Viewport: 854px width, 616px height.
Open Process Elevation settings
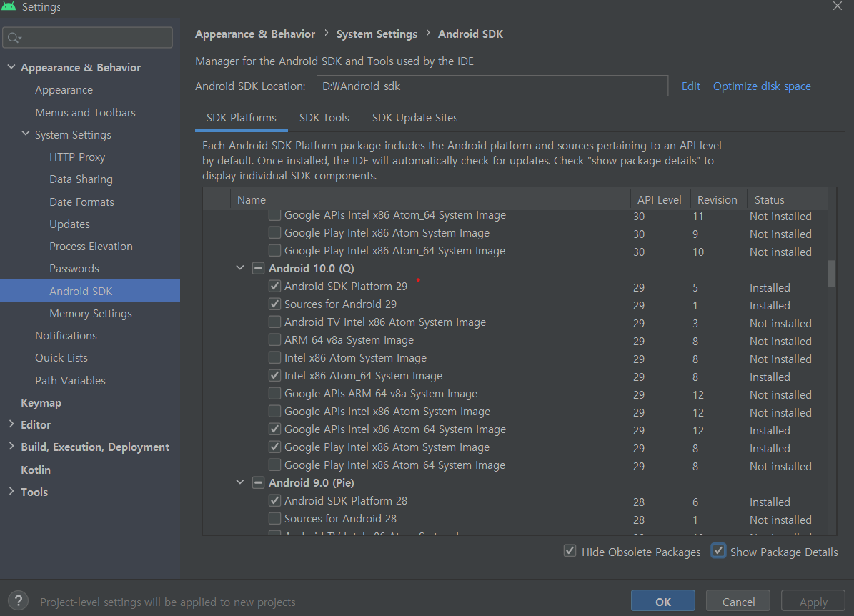point(91,246)
